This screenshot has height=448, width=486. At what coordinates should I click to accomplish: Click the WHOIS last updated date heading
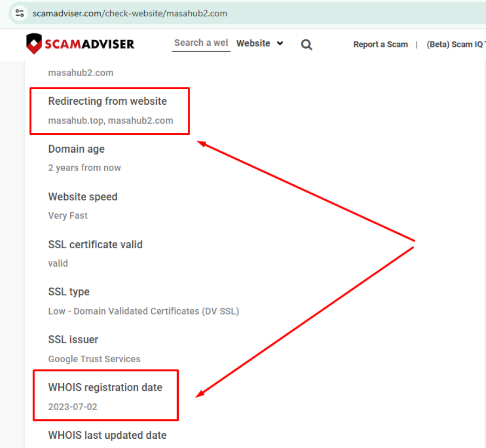107,435
